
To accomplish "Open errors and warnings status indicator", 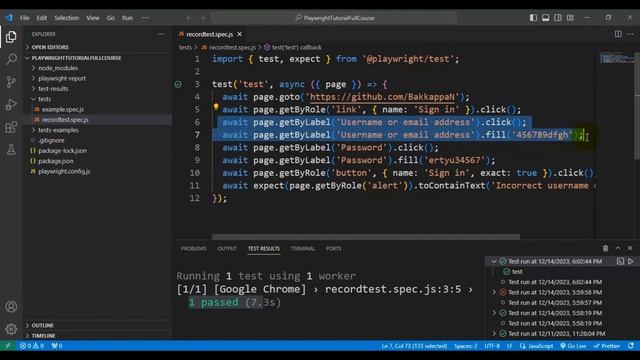I will (x=32, y=346).
